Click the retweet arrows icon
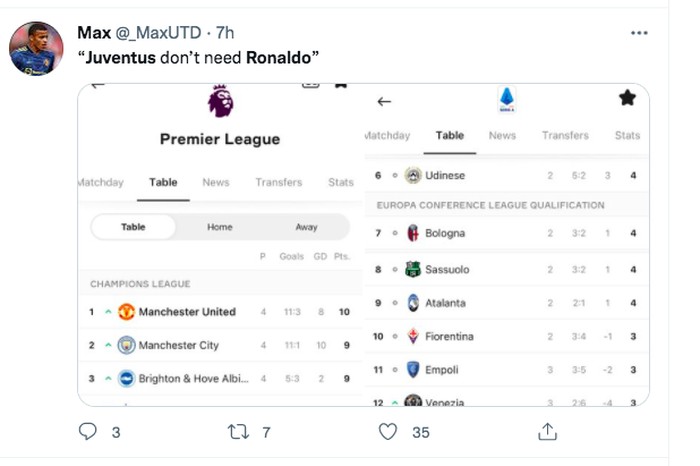 237,432
